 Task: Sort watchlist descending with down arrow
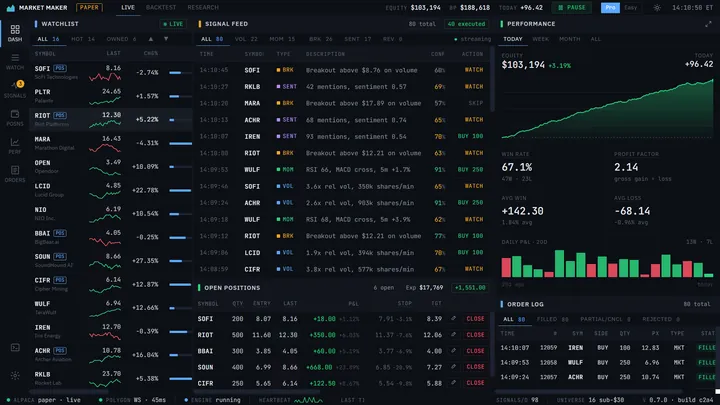166,39
